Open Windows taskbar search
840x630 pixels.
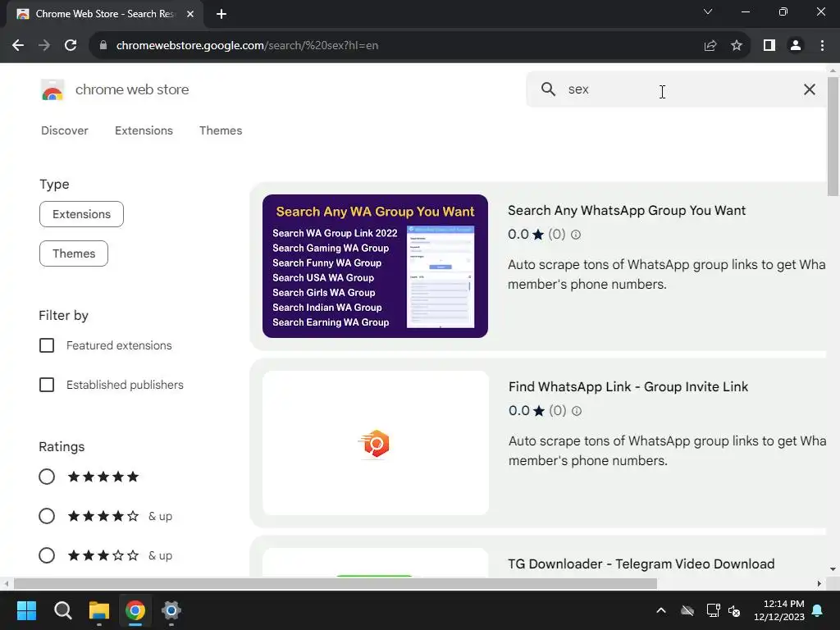point(62,610)
